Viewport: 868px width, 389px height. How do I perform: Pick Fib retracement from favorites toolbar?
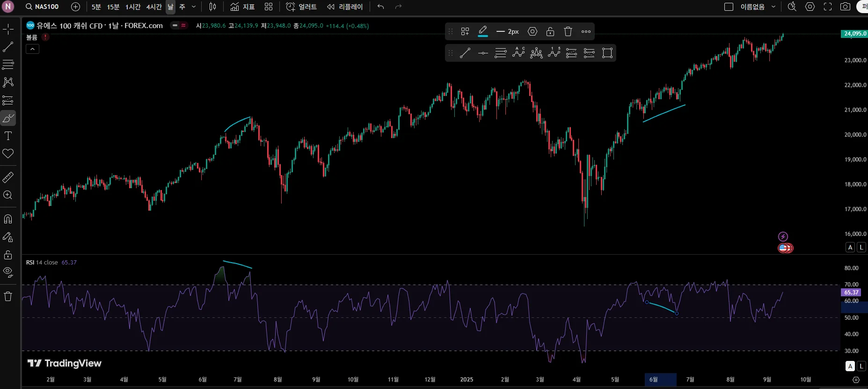(501, 53)
